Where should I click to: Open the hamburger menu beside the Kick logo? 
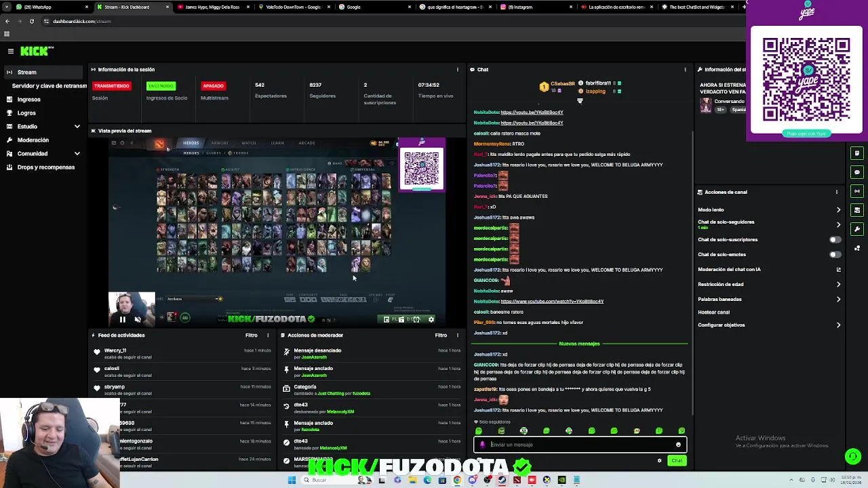coord(10,51)
